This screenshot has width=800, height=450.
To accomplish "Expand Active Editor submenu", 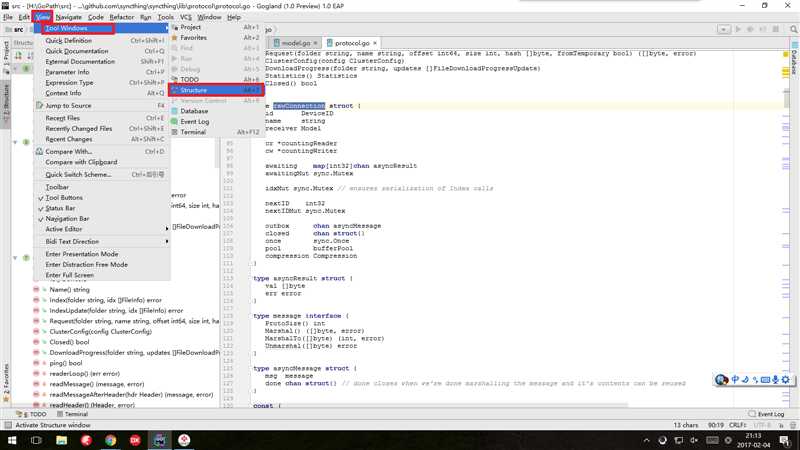I will (102, 229).
